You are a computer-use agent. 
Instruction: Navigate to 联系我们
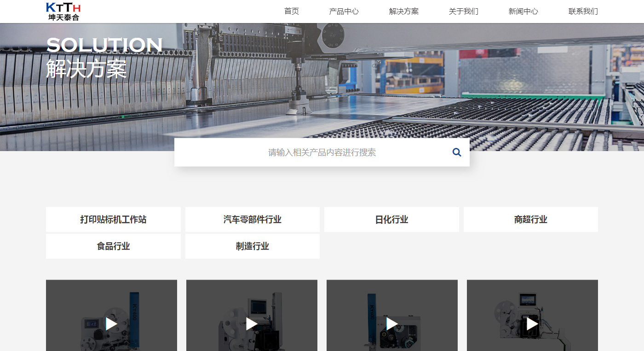[583, 12]
